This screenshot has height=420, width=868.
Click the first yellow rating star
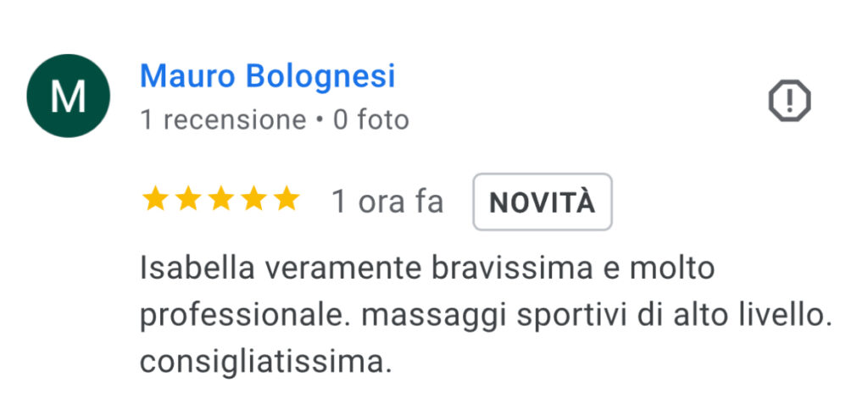tap(155, 198)
